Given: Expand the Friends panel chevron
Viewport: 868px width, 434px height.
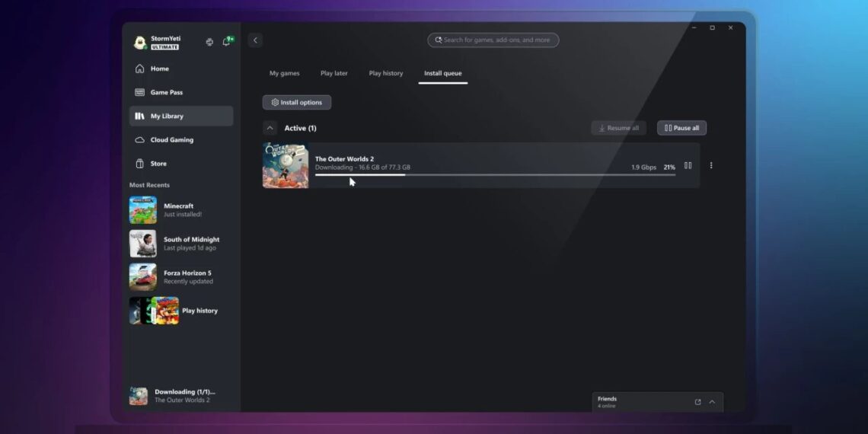Looking at the screenshot, I should [x=712, y=402].
